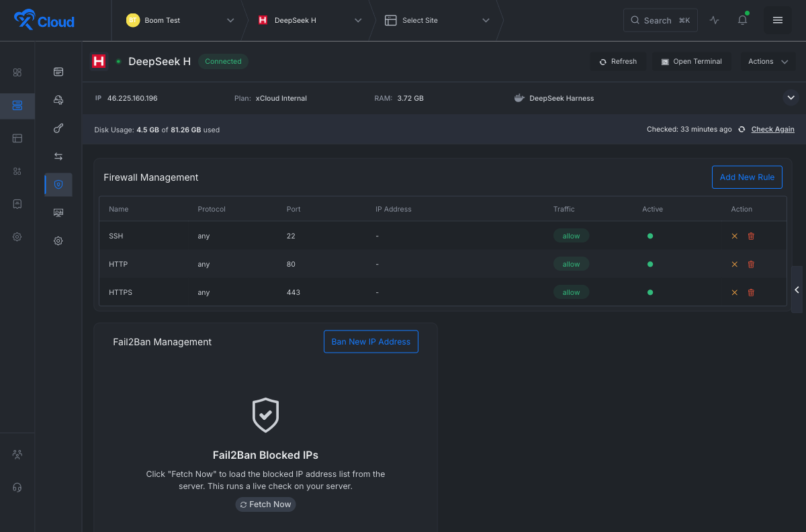Open the transfer arrows icon in server menu
806x532 pixels.
[x=58, y=157]
